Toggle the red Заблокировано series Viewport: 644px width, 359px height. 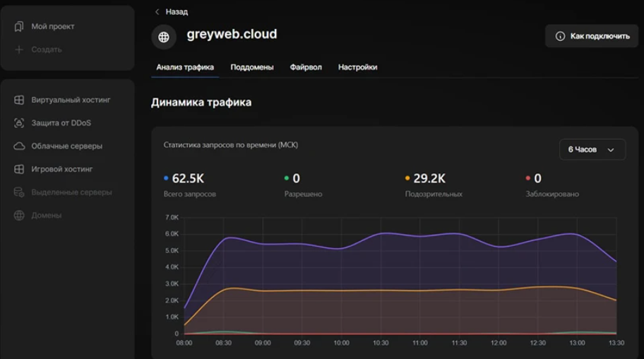(x=528, y=179)
